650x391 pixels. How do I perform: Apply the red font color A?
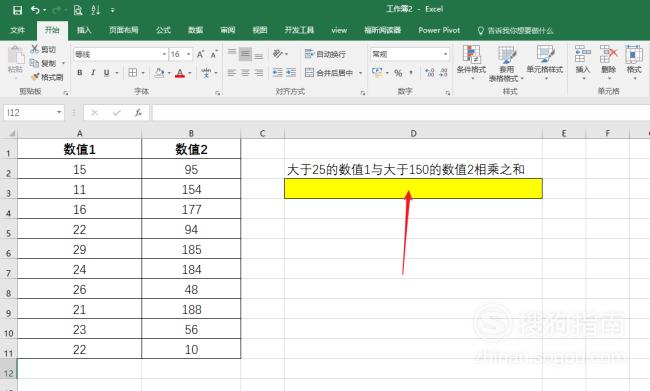[180, 73]
